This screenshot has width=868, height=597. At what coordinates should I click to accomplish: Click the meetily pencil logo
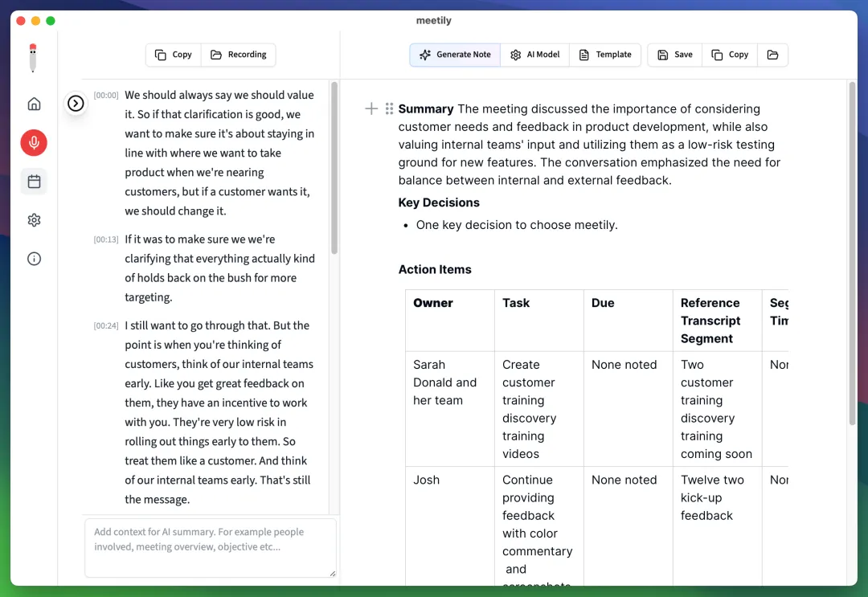point(33,58)
